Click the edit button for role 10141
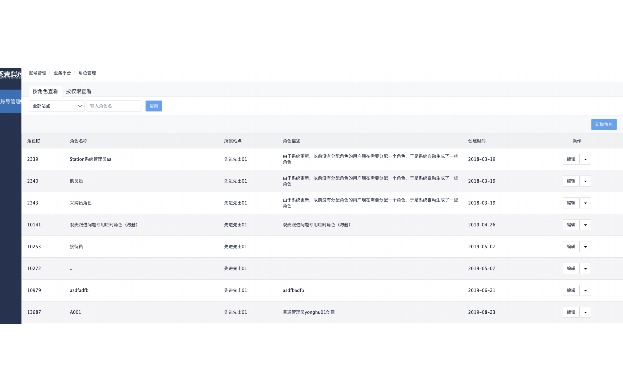Image resolution: width=623 pixels, height=392 pixels. coord(571,225)
